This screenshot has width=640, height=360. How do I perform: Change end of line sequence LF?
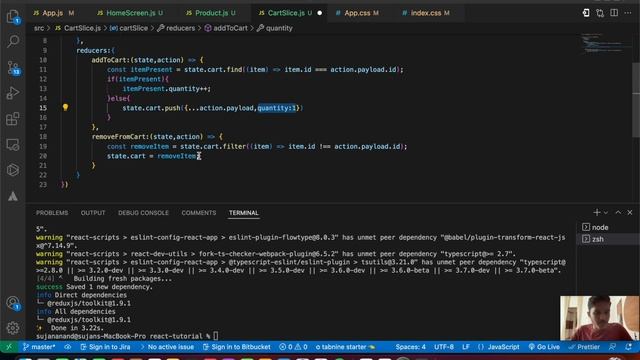(x=466, y=347)
